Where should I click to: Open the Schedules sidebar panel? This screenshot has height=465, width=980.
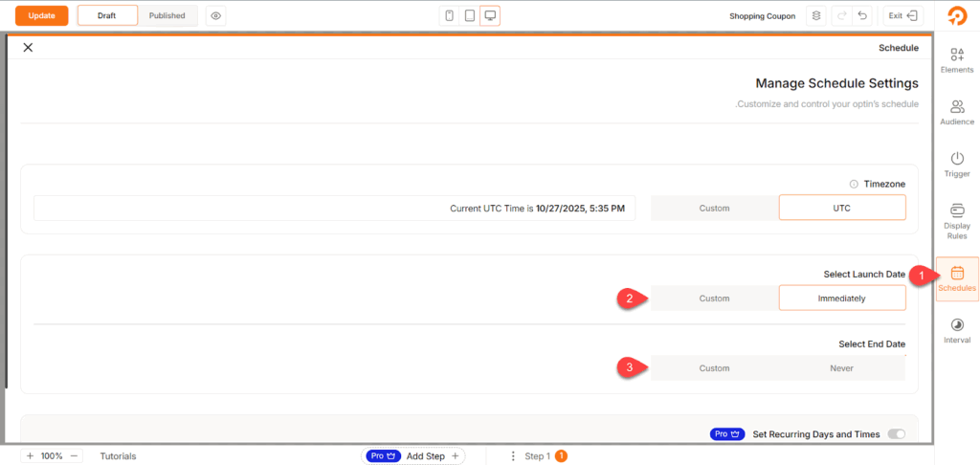(x=957, y=279)
